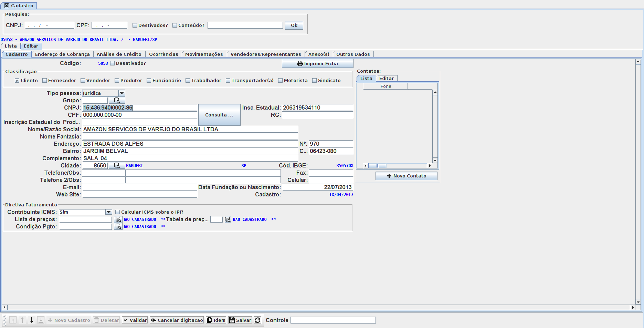The width and height of the screenshot is (644, 328).
Task: Open the Outros Dados tab
Action: click(x=353, y=54)
